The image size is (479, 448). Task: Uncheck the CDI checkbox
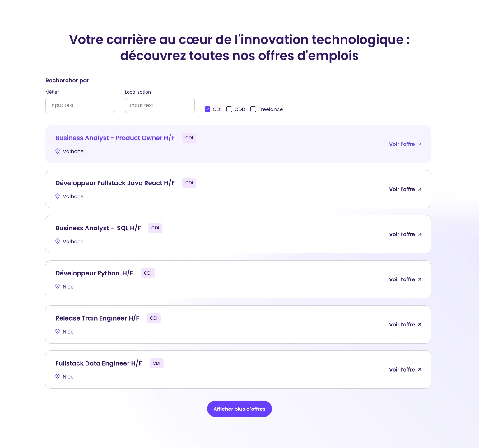pyautogui.click(x=207, y=109)
